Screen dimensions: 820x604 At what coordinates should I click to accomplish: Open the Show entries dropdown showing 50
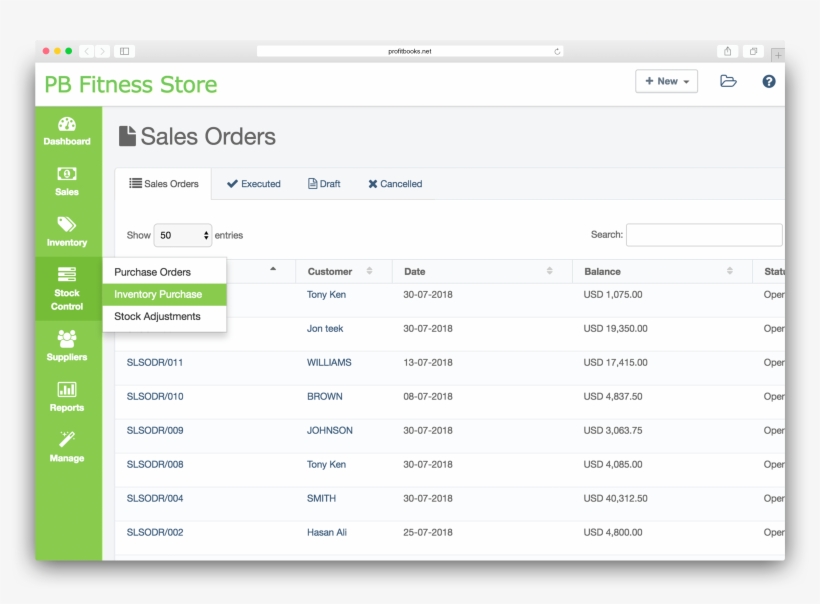tap(182, 234)
